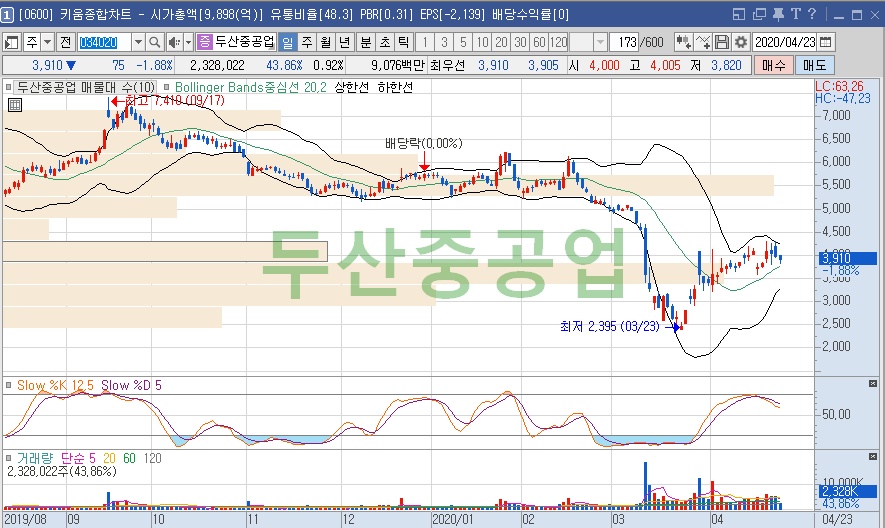Close the volume indicator panel

(x=873, y=456)
